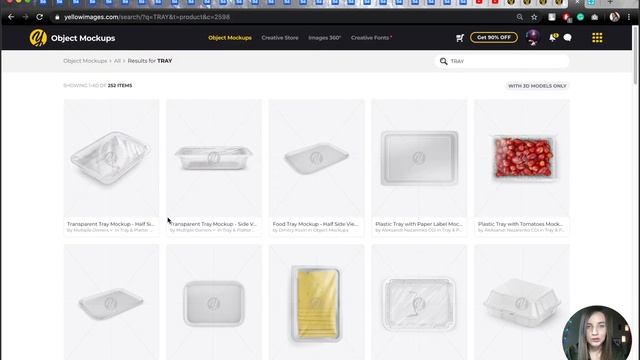The height and width of the screenshot is (360, 640).
Task: Open the Images 360° nav tab
Action: 324,38
